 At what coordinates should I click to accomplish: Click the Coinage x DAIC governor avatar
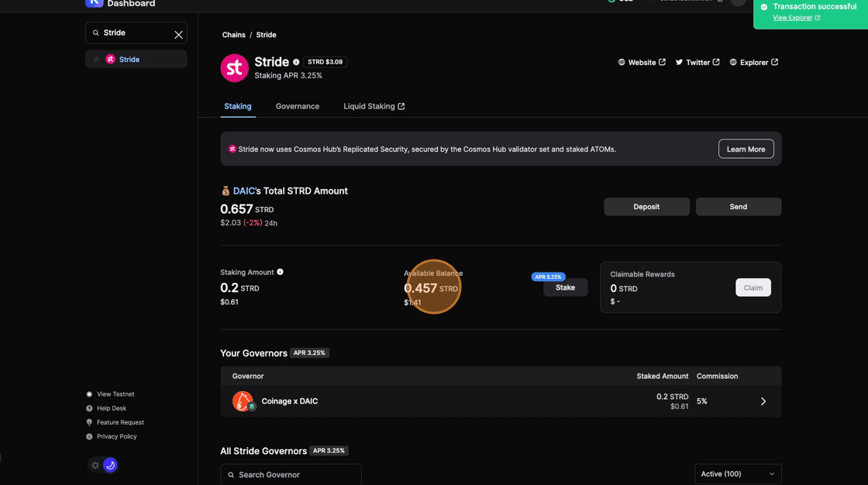click(x=243, y=401)
